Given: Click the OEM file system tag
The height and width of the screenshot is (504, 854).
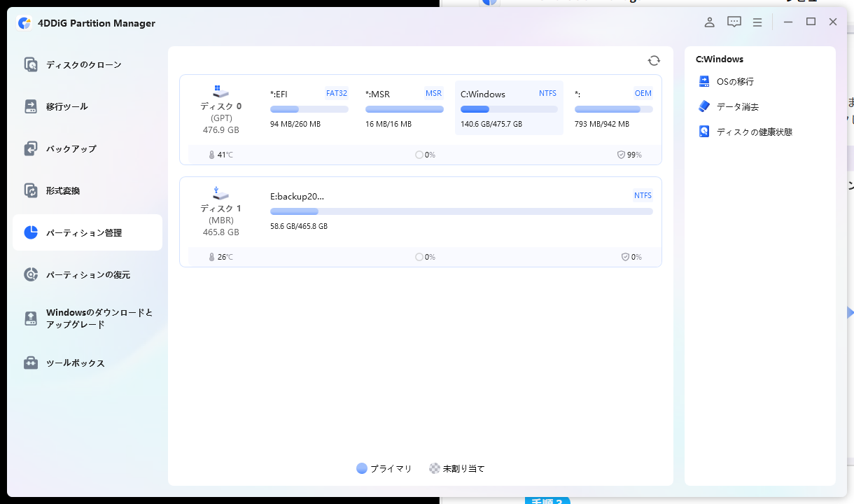Looking at the screenshot, I should [643, 93].
